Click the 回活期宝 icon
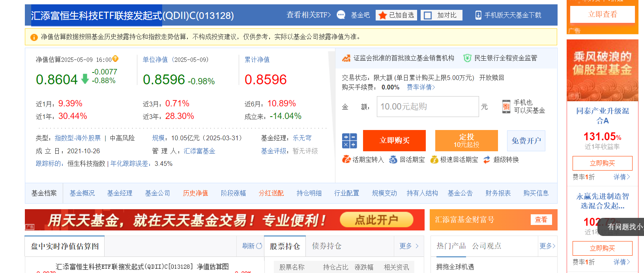This screenshot has height=273, width=644. pos(393,160)
